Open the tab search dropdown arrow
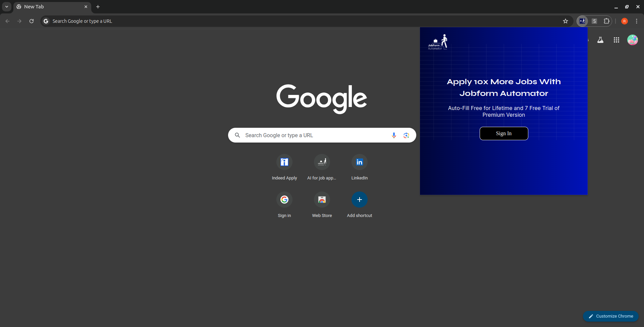644x327 pixels. [7, 7]
